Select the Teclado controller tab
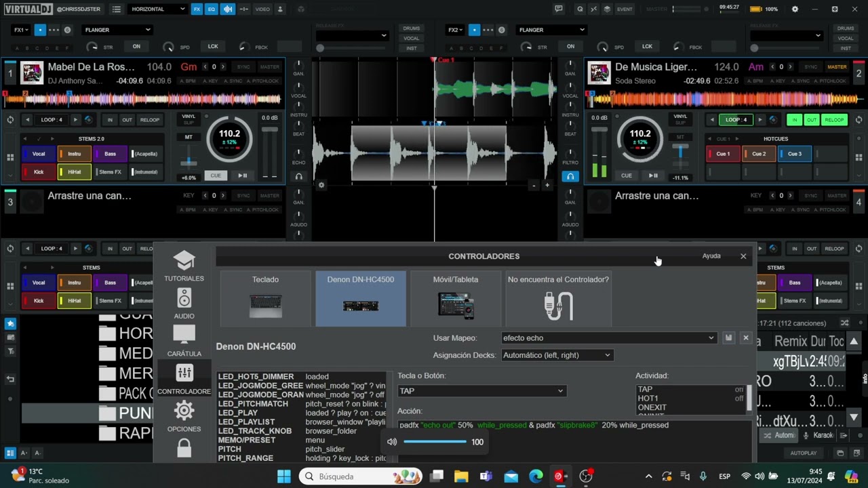Screen dimensions: 868x488 [x=266, y=298]
